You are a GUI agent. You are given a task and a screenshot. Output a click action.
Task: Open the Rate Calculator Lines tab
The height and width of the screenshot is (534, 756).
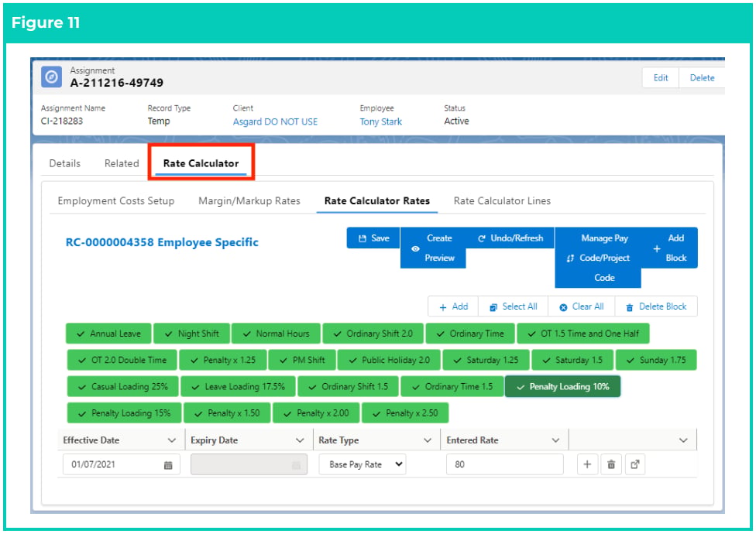click(x=502, y=200)
